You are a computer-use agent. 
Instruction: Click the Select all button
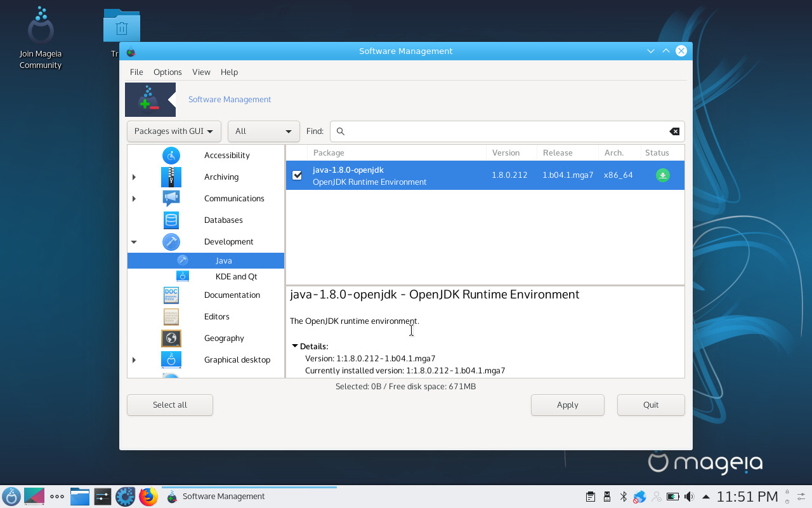[170, 405]
